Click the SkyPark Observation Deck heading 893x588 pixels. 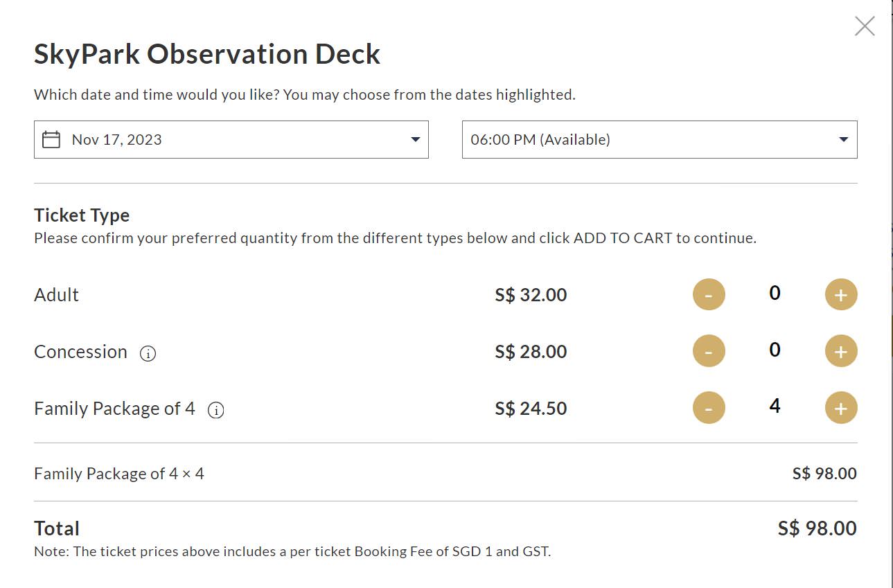pyautogui.click(x=207, y=55)
